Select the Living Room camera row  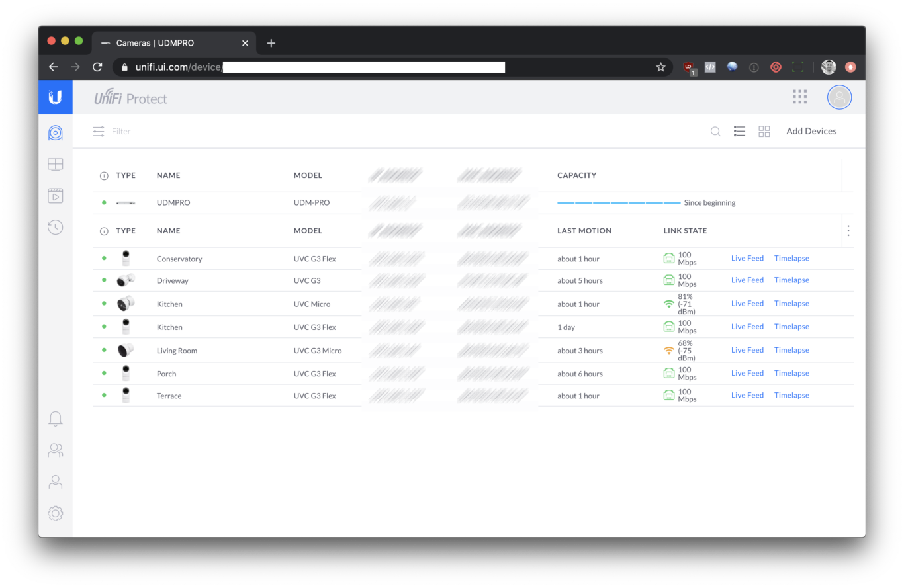[177, 351]
